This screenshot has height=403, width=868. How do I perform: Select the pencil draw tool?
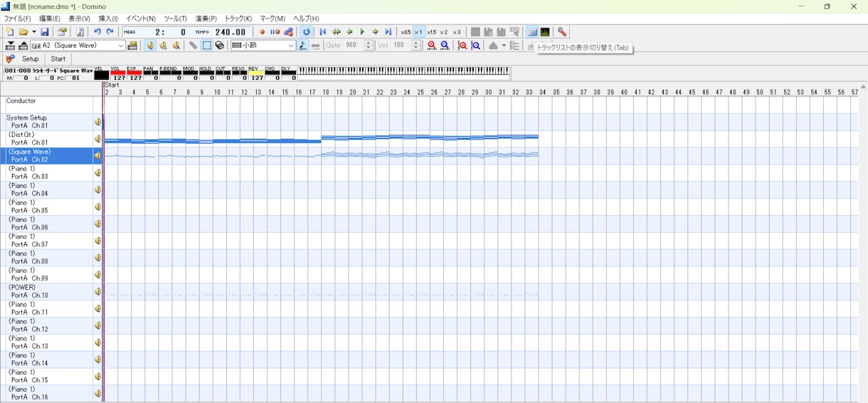pyautogui.click(x=193, y=46)
